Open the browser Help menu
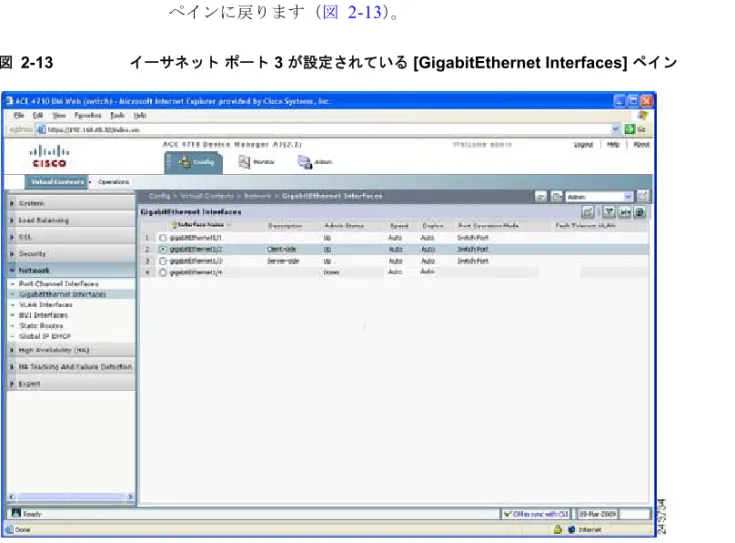The height and width of the screenshot is (543, 735). (x=140, y=115)
